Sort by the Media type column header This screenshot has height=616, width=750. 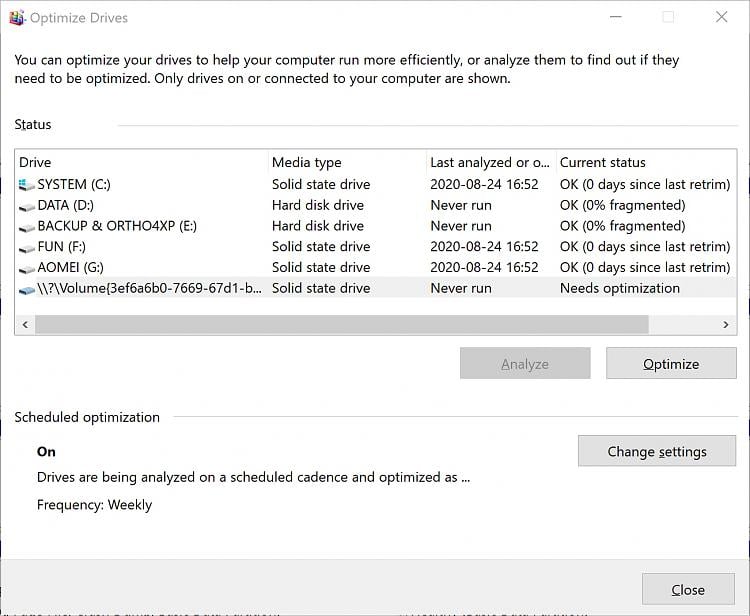click(347, 162)
